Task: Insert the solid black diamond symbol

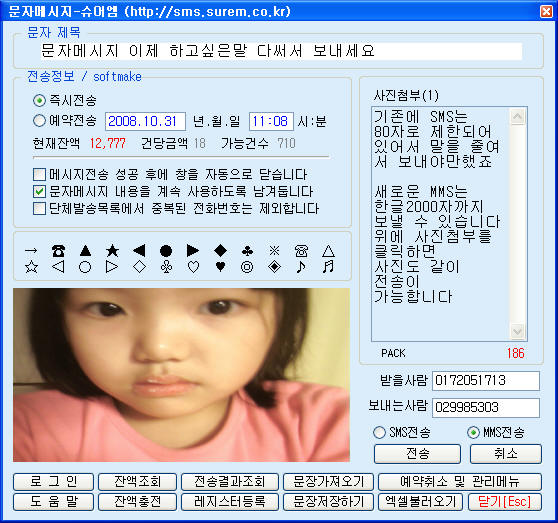Action: pyautogui.click(x=220, y=250)
